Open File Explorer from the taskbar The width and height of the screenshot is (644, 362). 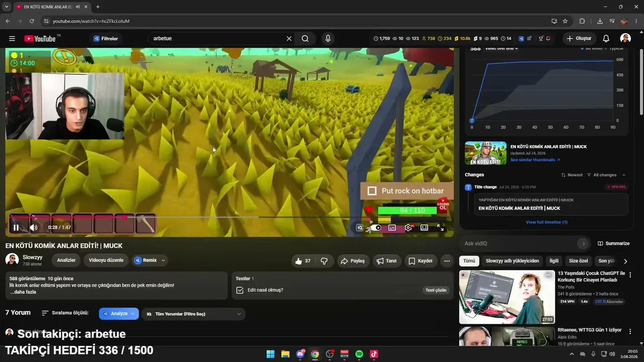tap(285, 354)
